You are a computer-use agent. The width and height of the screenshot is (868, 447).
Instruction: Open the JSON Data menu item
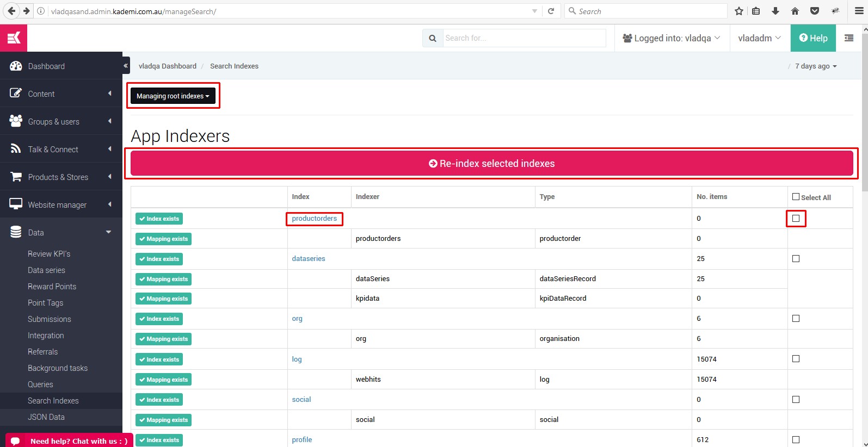pos(46,417)
